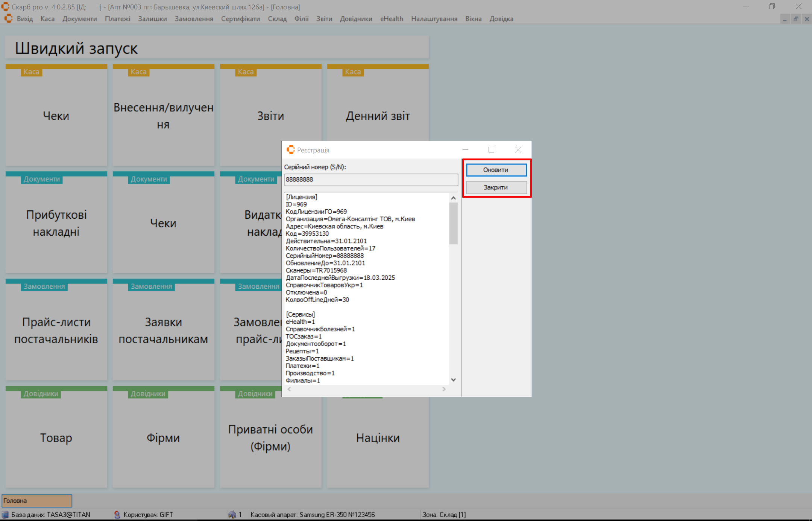The height and width of the screenshot is (521, 812).
Task: Click the vertical scrollbar thumb in license text
Action: coord(453,223)
